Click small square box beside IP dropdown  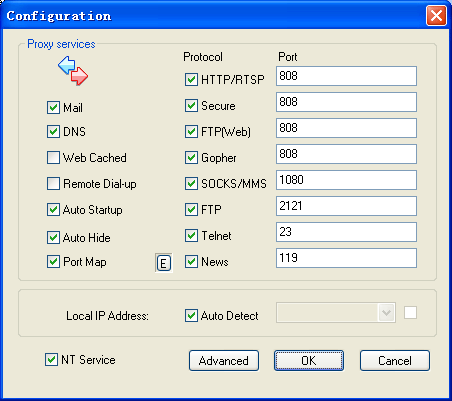pyautogui.click(x=410, y=313)
